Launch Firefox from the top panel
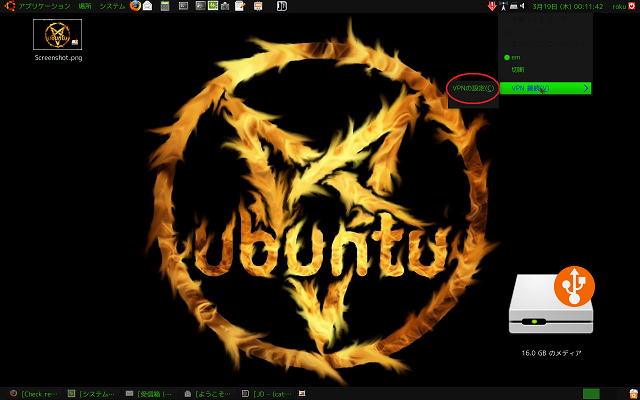The image size is (640, 400). tap(135, 6)
